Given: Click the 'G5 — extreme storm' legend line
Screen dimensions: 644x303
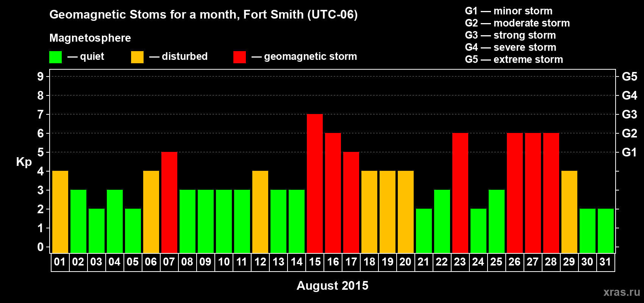Looking at the screenshot, I should pyautogui.click(x=514, y=59).
